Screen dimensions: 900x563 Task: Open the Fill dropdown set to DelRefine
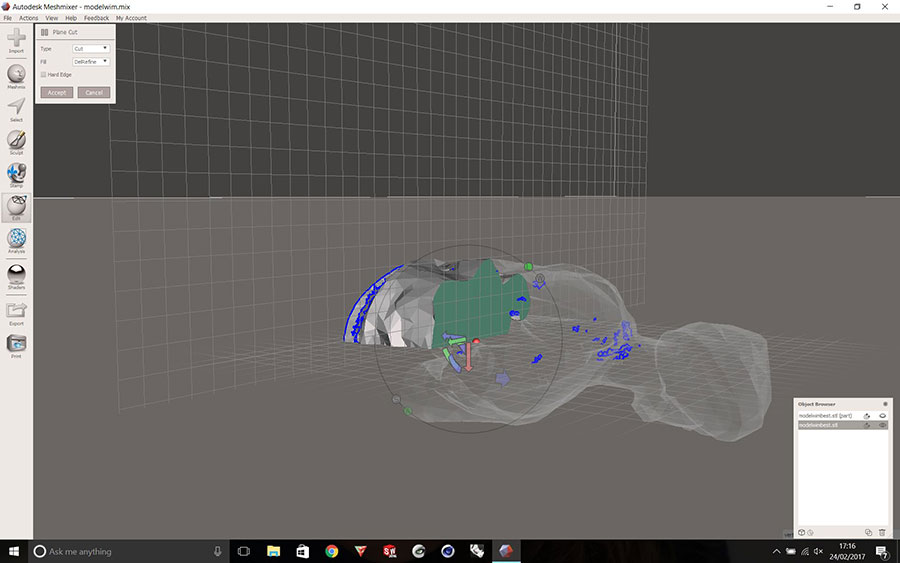point(91,61)
